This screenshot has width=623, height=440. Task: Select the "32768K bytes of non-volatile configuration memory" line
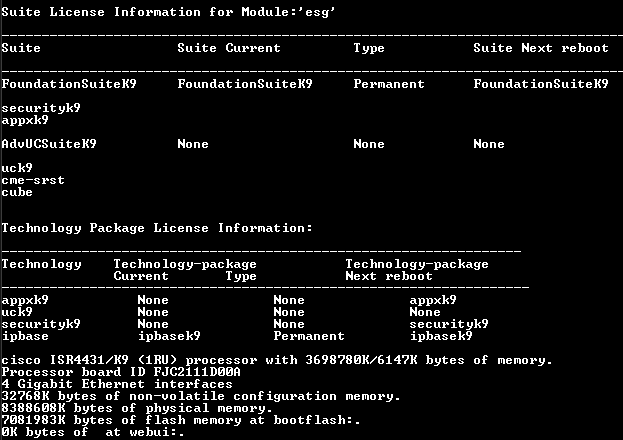(201, 396)
